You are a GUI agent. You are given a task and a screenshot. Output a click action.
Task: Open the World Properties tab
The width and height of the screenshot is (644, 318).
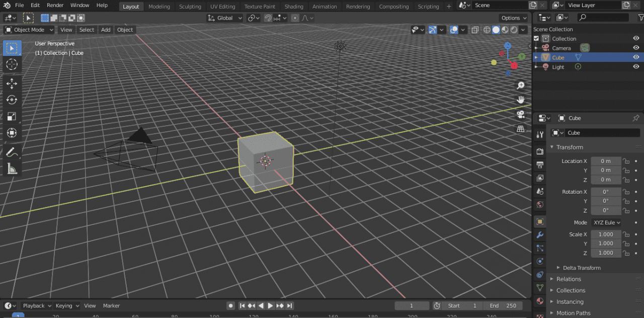pyautogui.click(x=540, y=205)
